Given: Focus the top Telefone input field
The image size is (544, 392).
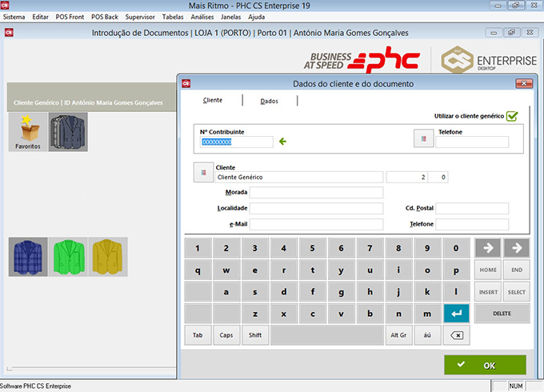Looking at the screenshot, I should [x=472, y=142].
